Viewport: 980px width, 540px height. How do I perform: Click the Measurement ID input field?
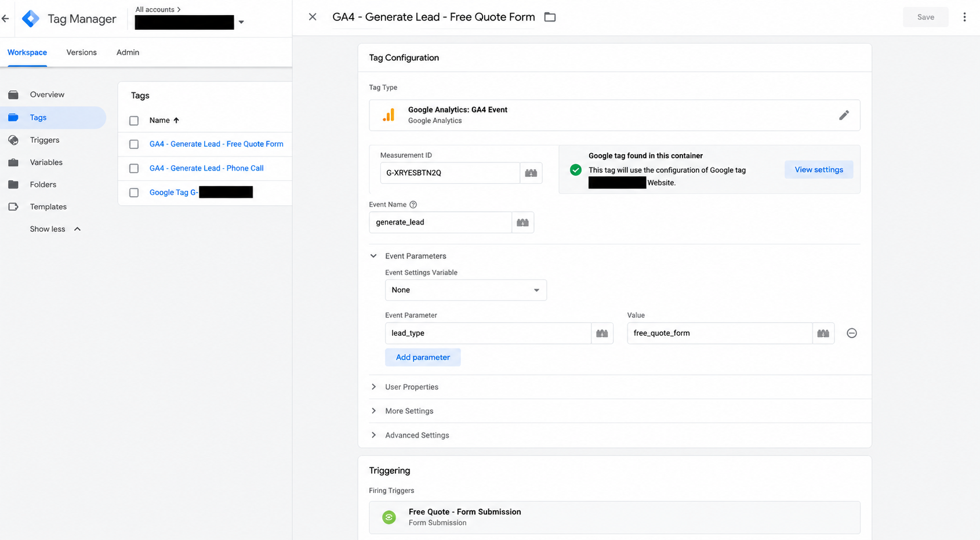coord(450,173)
